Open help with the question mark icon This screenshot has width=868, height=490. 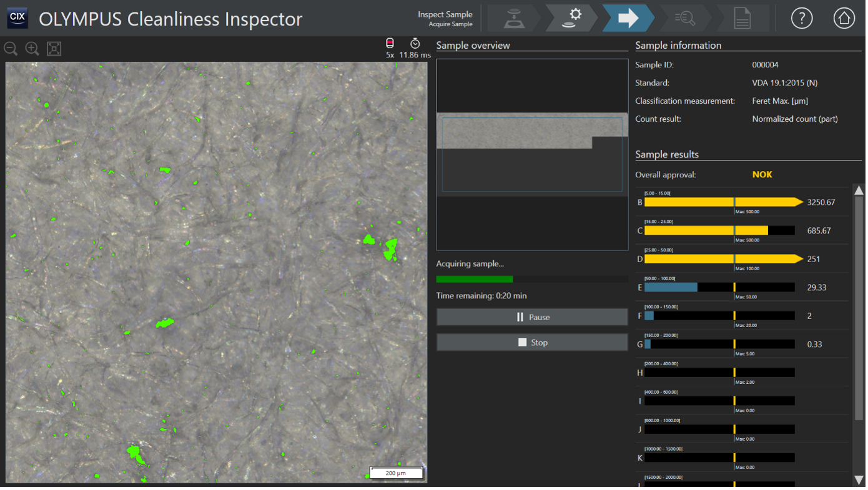802,19
